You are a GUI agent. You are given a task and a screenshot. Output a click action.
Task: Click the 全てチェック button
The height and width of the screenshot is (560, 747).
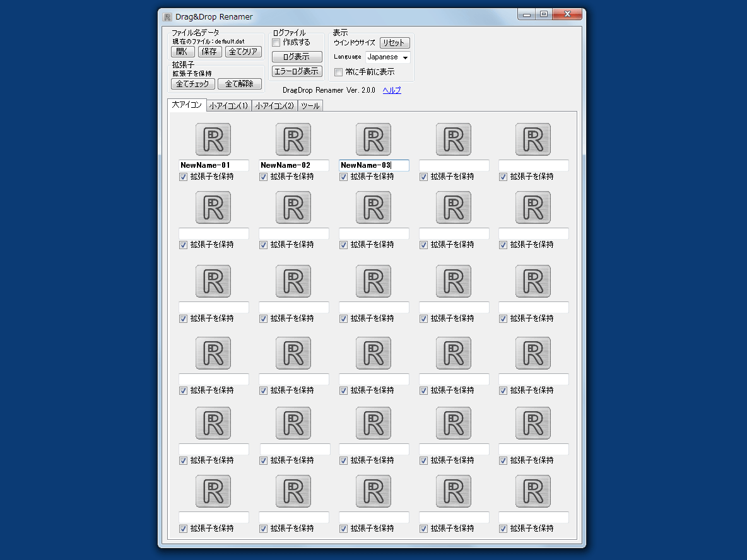tap(192, 84)
